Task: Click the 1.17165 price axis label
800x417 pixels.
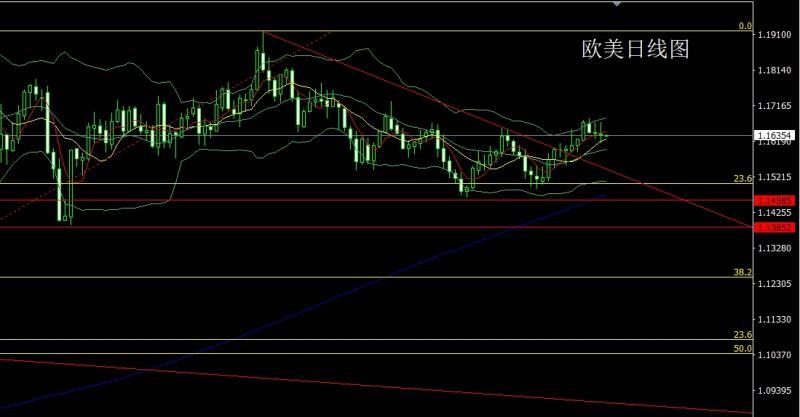Action: point(776,106)
